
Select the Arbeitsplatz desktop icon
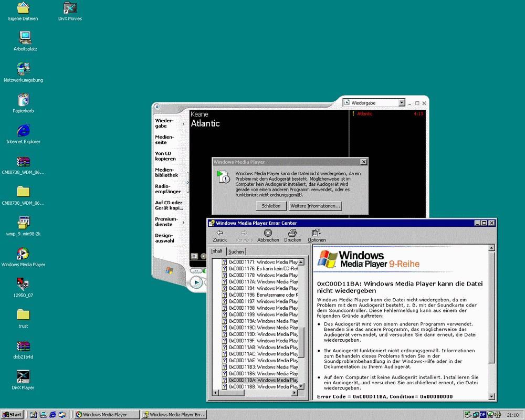click(x=25, y=41)
